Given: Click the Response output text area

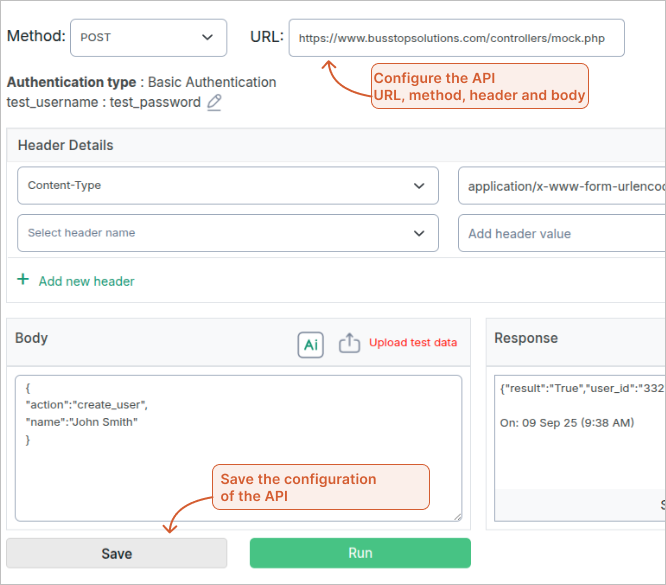Looking at the screenshot, I should [580, 430].
